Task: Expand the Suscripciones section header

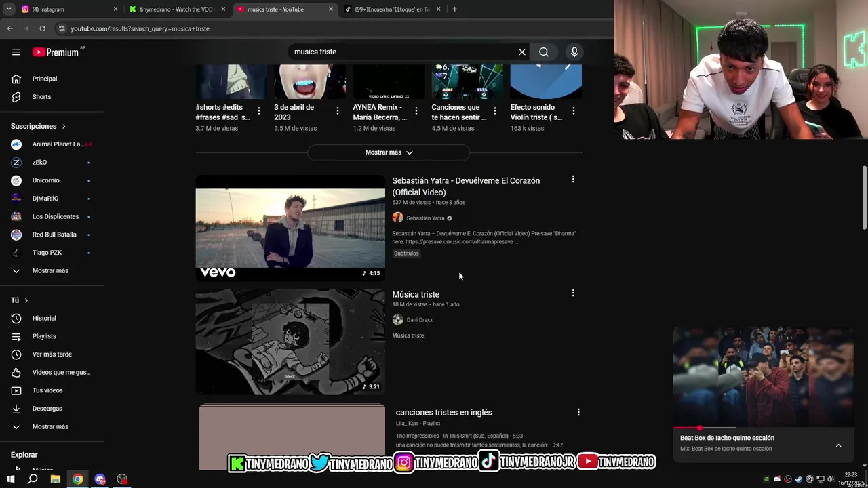Action: tap(39, 127)
